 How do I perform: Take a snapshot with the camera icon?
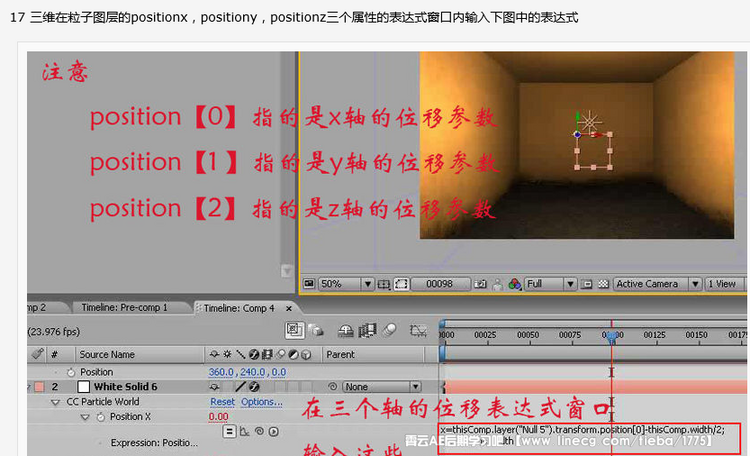coord(480,284)
